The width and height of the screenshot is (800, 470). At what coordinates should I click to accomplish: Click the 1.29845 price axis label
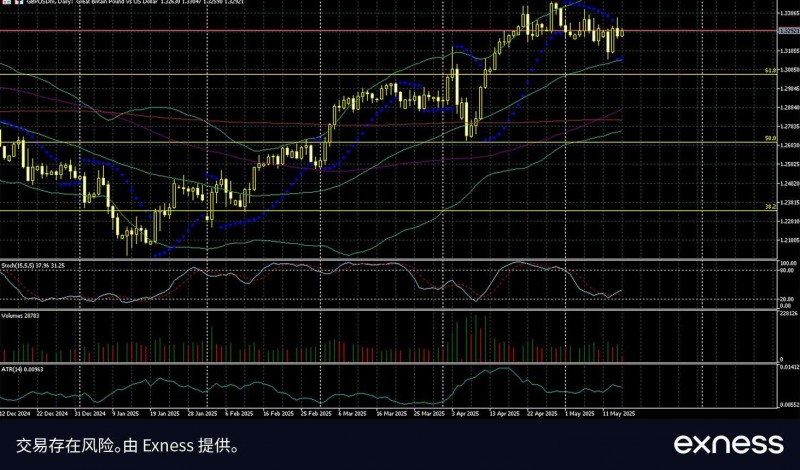[x=789, y=88]
